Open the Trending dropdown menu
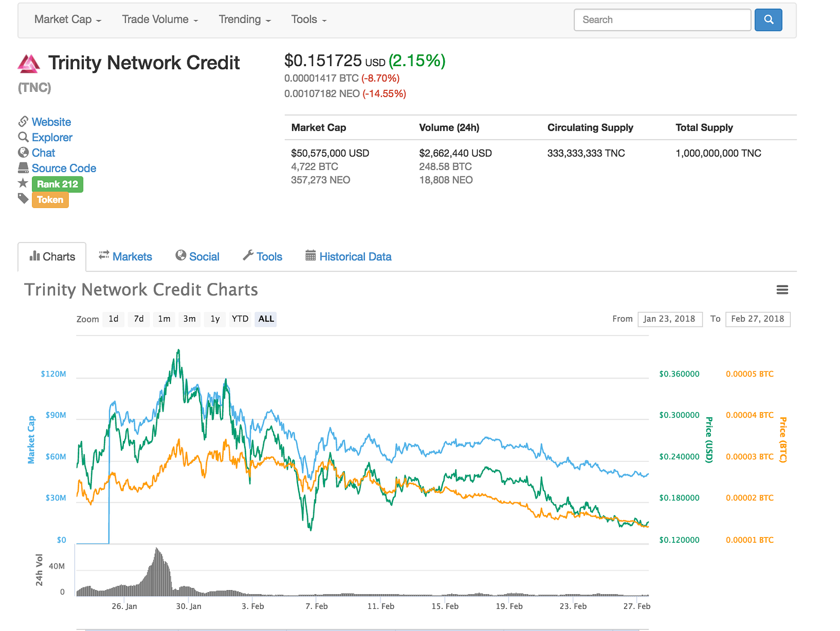The image size is (840, 631). pos(245,19)
